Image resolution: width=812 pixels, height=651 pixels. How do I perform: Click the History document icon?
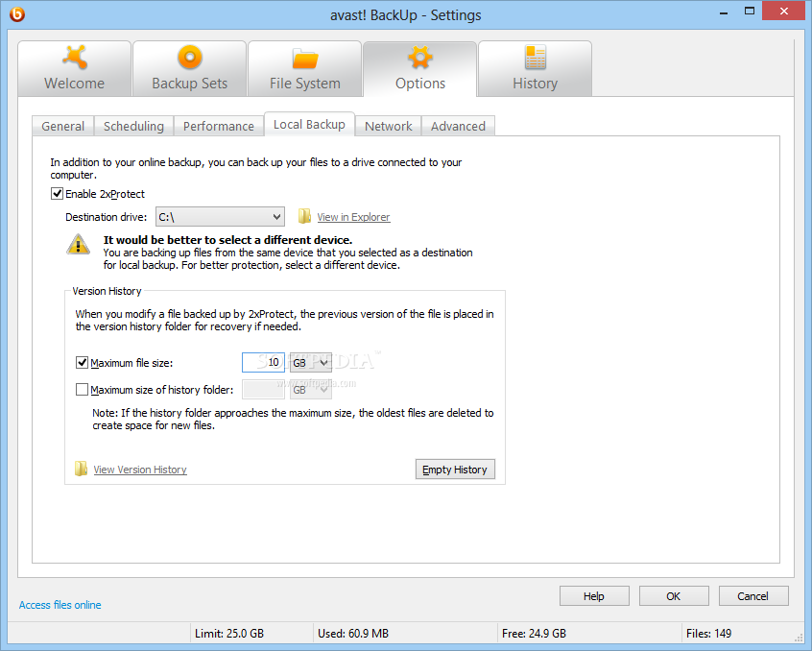pos(535,57)
